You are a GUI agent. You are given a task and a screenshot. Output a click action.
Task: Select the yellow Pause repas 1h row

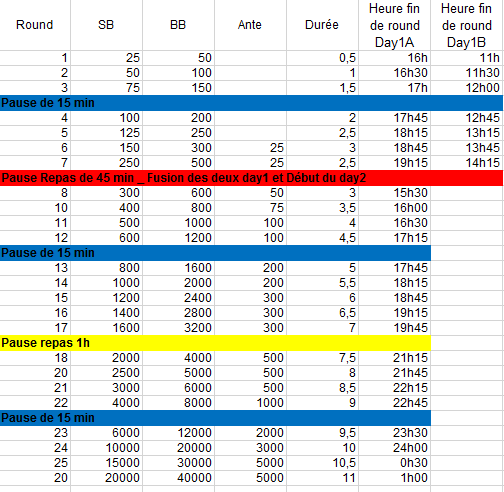[215, 343]
